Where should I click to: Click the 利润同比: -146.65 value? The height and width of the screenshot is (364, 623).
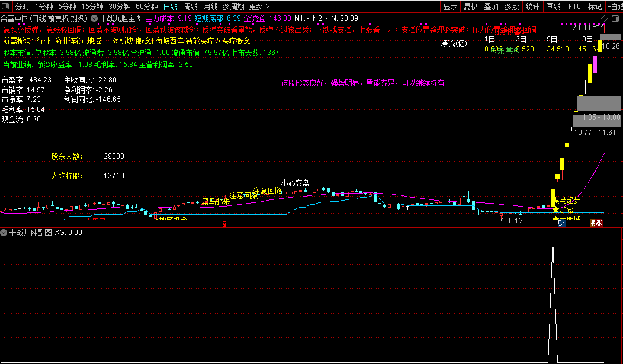(x=92, y=99)
